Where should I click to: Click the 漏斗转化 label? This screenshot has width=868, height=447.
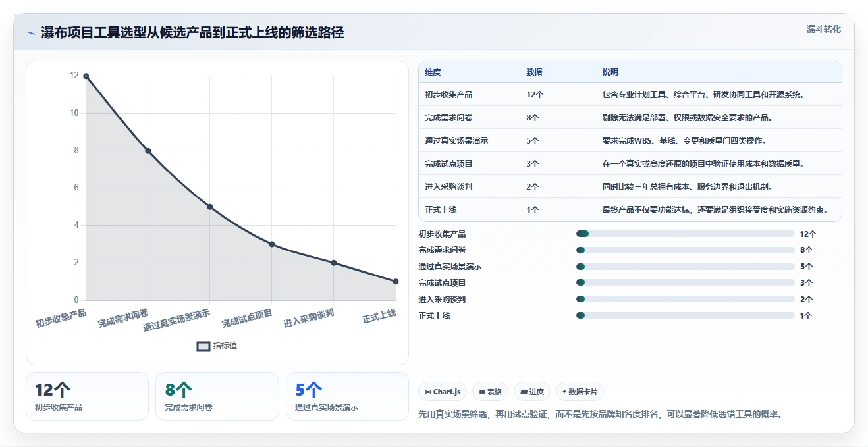823,30
